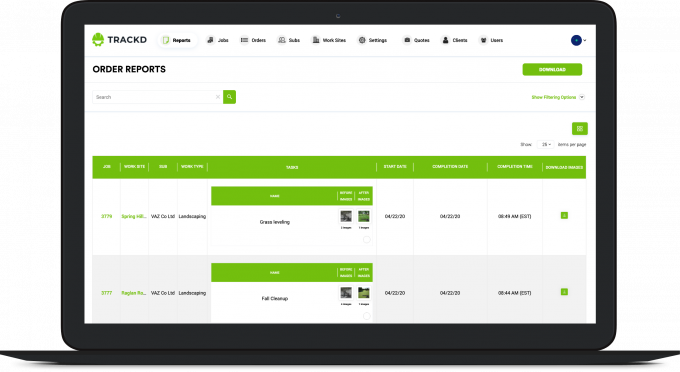This screenshot has width=680, height=372.
Task: Click the green search magnifier button
Action: point(229,97)
